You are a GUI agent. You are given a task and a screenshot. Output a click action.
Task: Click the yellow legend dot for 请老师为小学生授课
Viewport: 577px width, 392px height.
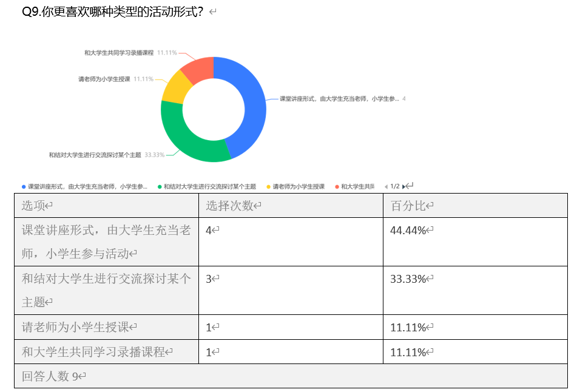pos(269,186)
